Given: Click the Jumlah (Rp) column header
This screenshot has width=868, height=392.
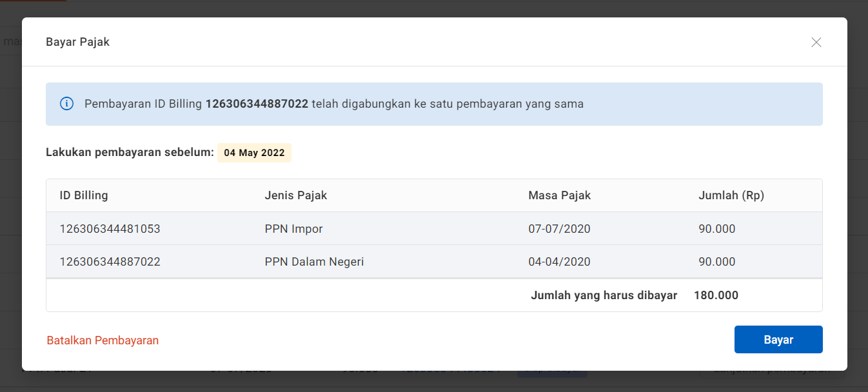Looking at the screenshot, I should tap(731, 195).
